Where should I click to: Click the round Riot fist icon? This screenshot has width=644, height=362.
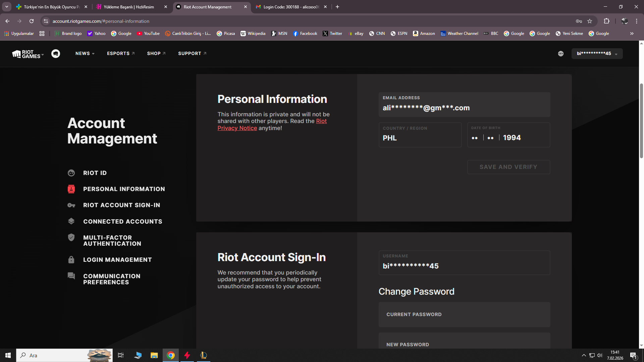56,54
